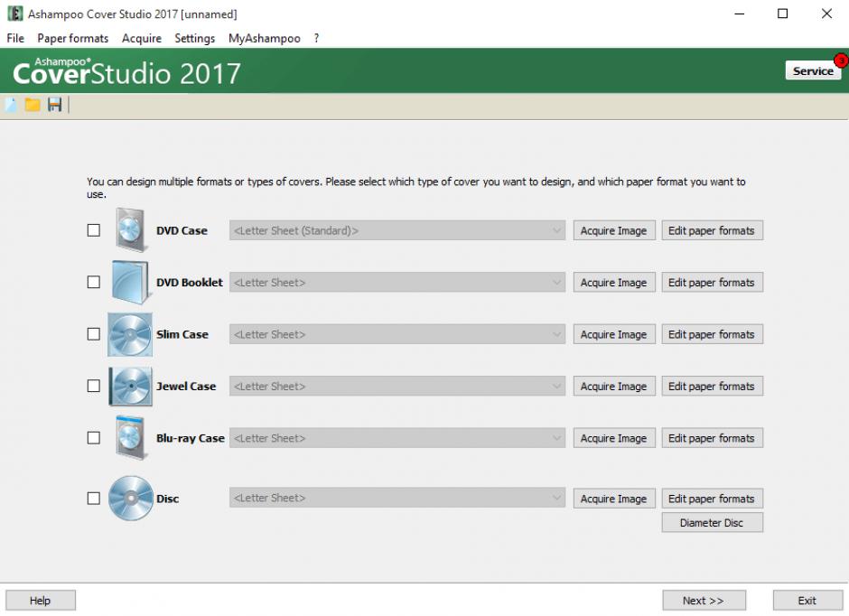Open the Blu-ray Case paper format dropdown

click(x=397, y=438)
